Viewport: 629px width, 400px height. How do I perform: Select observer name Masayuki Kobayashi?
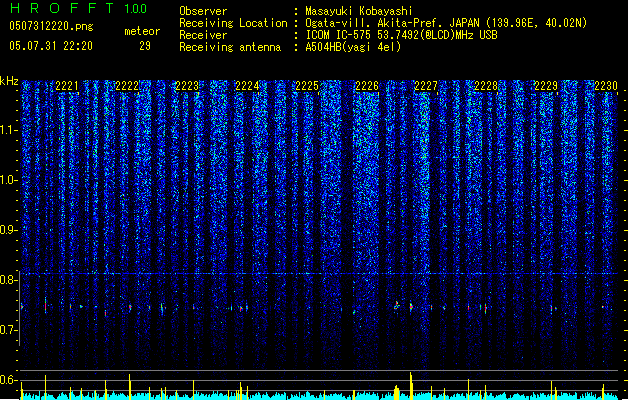[x=359, y=11]
